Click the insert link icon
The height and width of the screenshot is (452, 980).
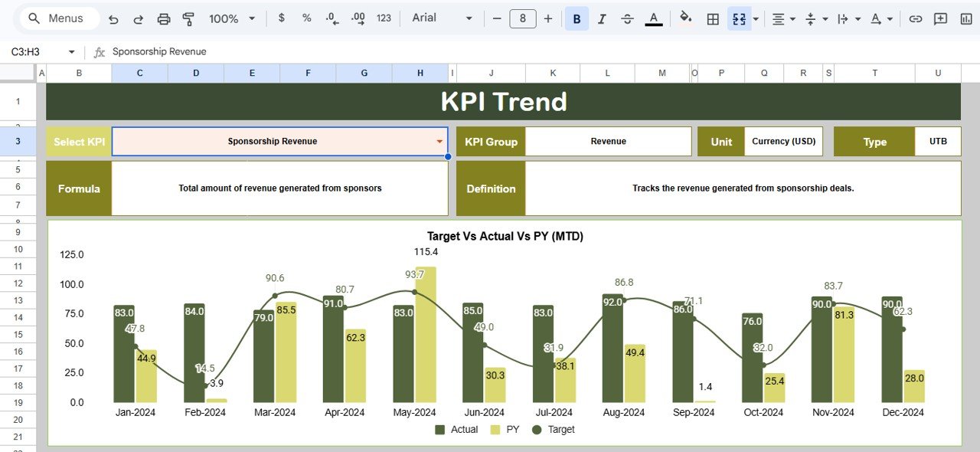(916, 18)
